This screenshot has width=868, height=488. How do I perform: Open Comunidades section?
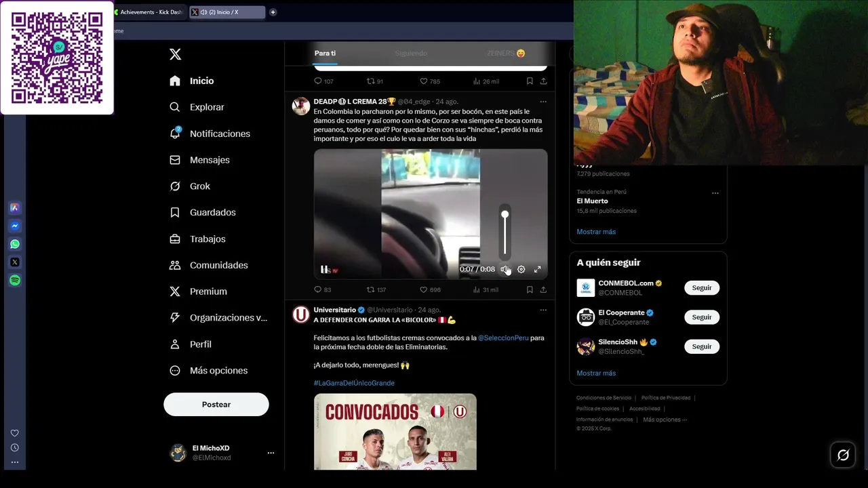point(209,265)
